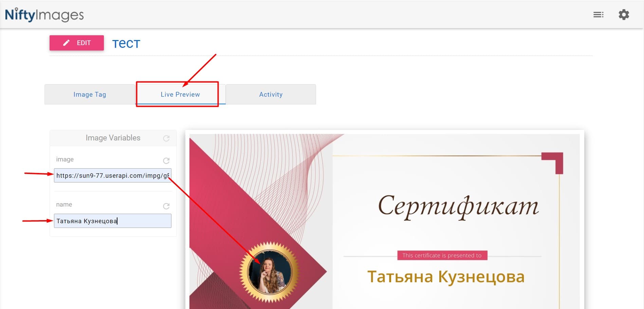Viewport: 644px width, 309px height.
Task: Select the Live Preview tab
Action: coord(180,94)
